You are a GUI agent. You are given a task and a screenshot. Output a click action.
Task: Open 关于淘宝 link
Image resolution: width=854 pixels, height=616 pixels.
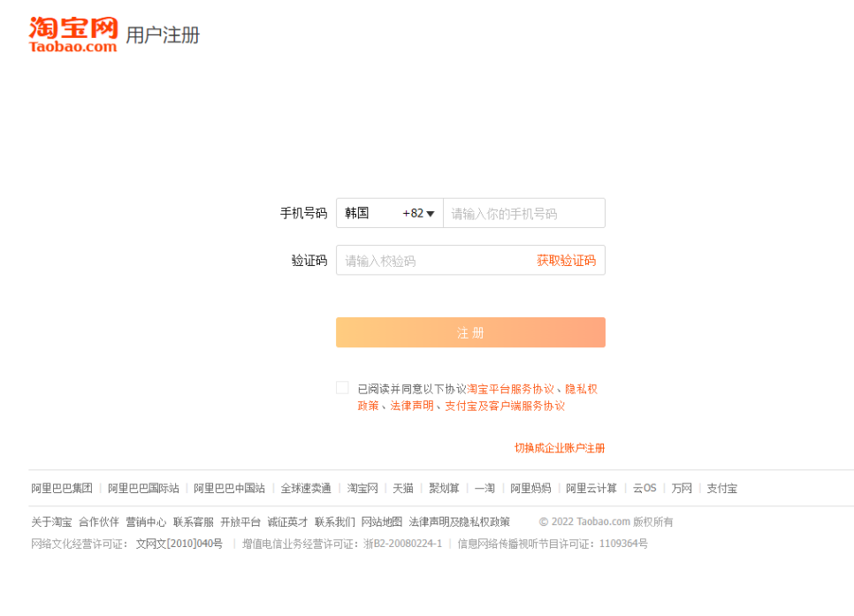51,521
